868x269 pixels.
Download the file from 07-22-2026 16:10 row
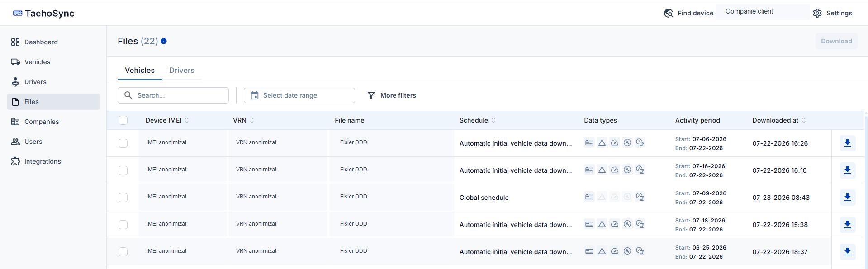pos(848,170)
